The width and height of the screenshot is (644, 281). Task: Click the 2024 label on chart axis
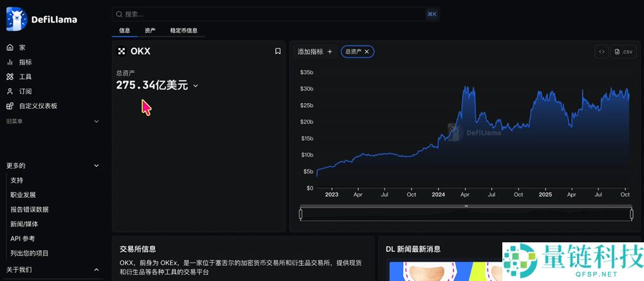(x=438, y=195)
